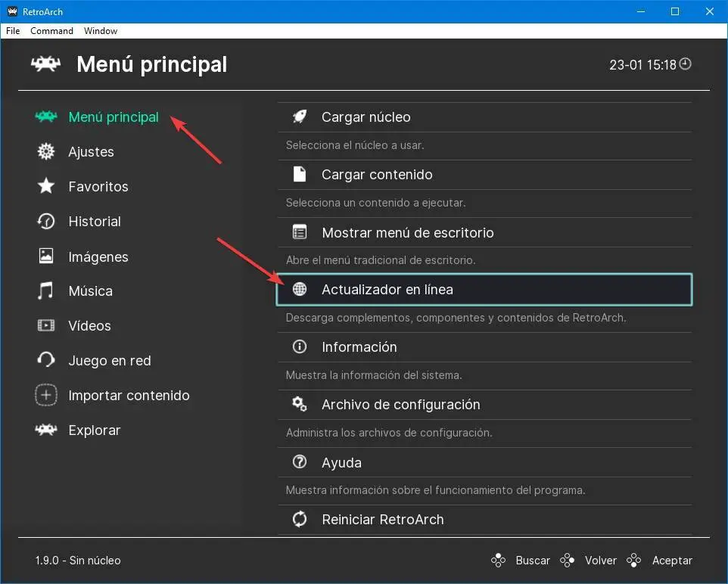728x584 pixels.
Task: Click 'Muestra información sobre el funcionamiento' description
Action: 435,490
